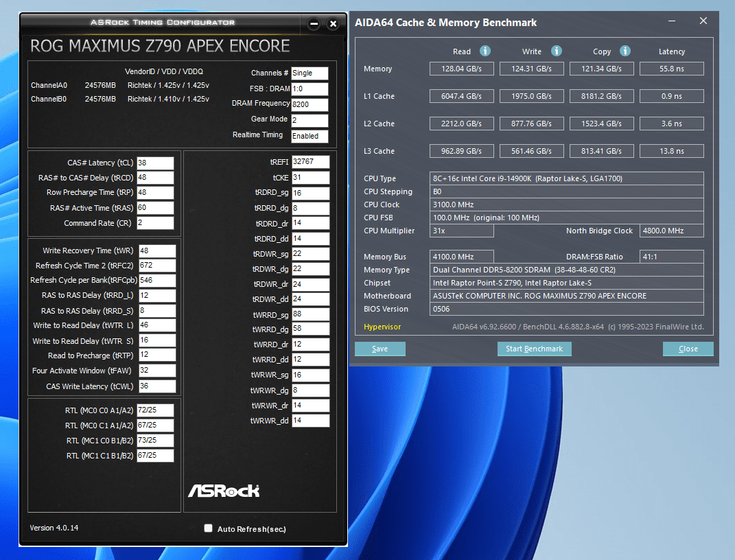Click the ASRock logo in configurator
Viewport: 735px width, 560px height.
coord(224,491)
